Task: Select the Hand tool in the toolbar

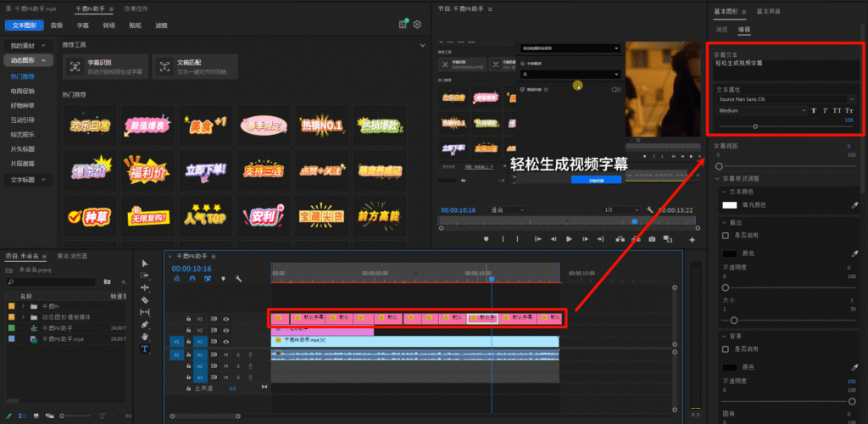Action: pyautogui.click(x=144, y=337)
